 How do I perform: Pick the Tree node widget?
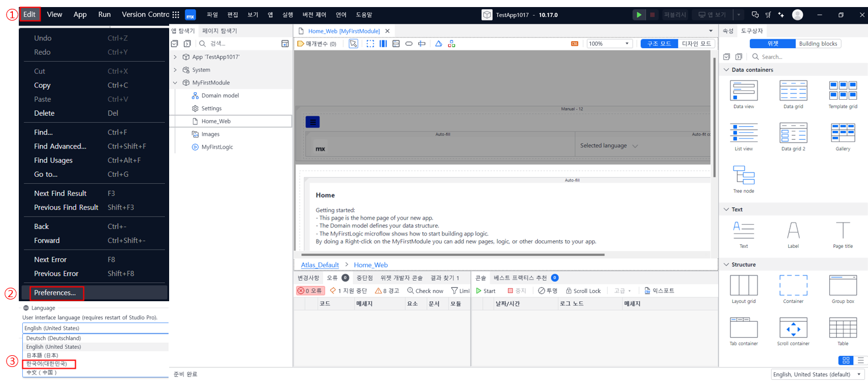pyautogui.click(x=743, y=179)
